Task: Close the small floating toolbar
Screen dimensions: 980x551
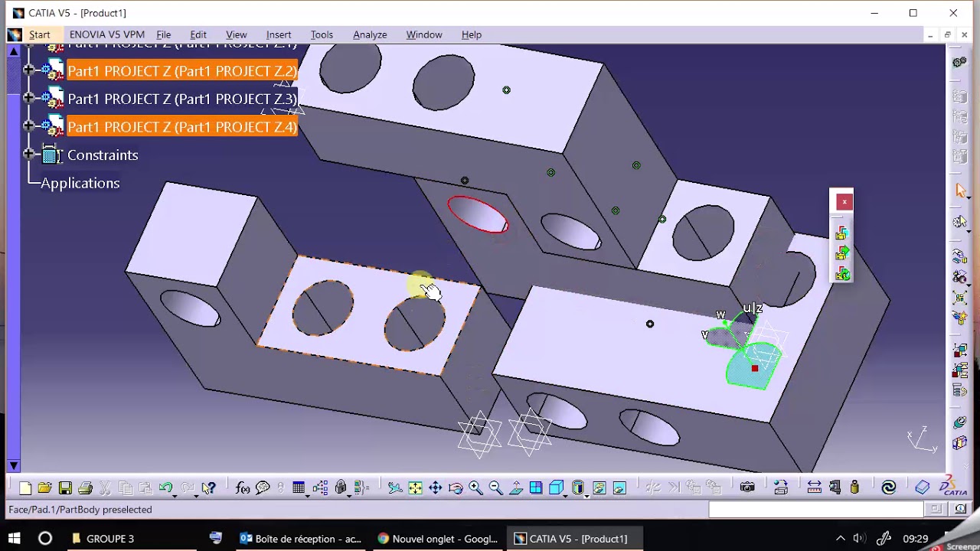Action: point(844,202)
